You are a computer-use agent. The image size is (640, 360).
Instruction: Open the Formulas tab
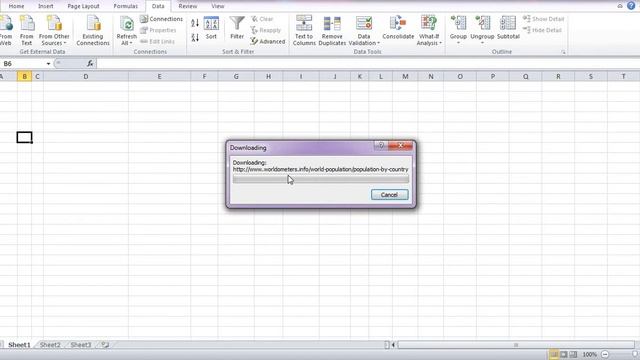(126, 6)
